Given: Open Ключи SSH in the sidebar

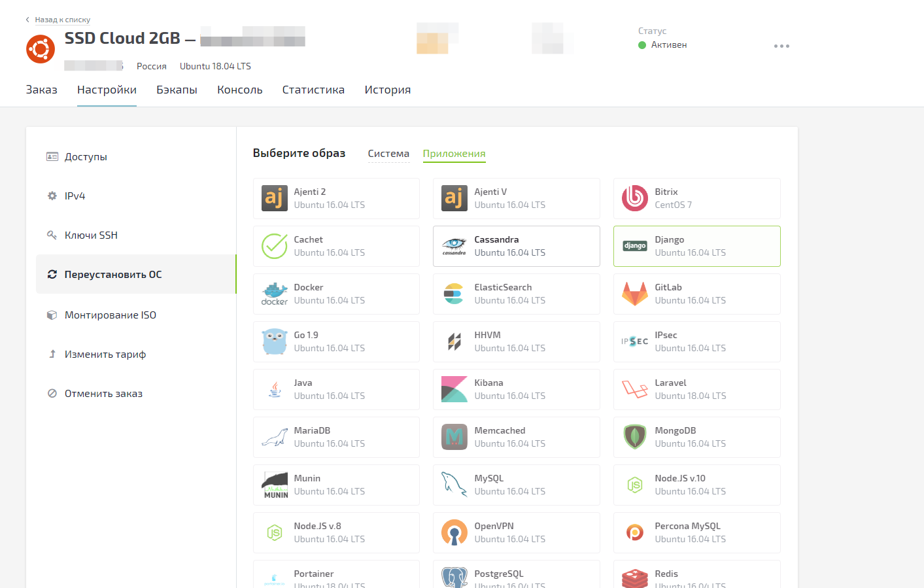Looking at the screenshot, I should 136,235.
